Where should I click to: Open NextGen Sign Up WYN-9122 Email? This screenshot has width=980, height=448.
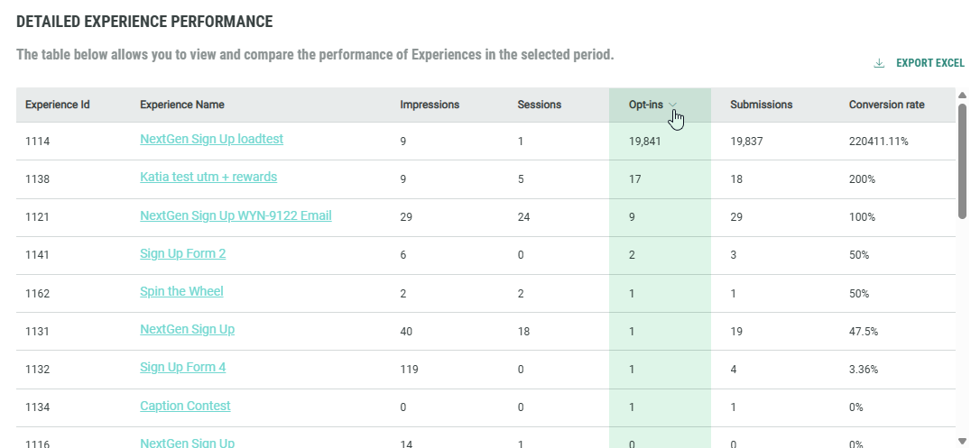coord(236,216)
